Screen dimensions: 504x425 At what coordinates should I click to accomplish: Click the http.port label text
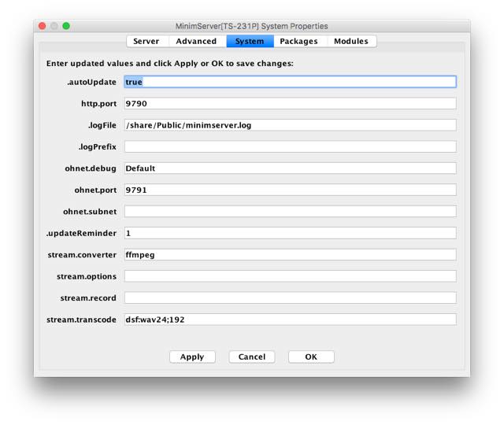pyautogui.click(x=98, y=104)
